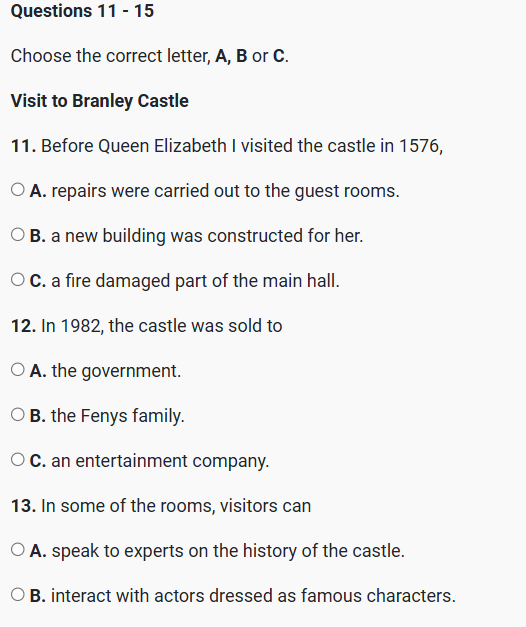
Task: Choose radio circle for 'an entertainment company'
Action: point(18,459)
